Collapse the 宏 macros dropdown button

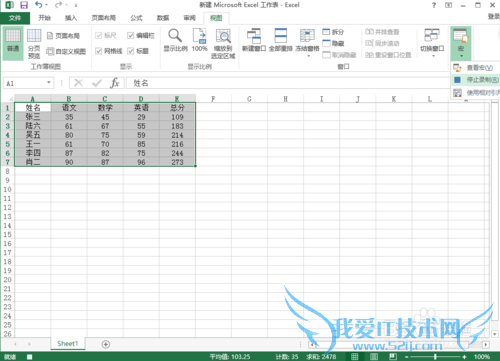tap(461, 44)
